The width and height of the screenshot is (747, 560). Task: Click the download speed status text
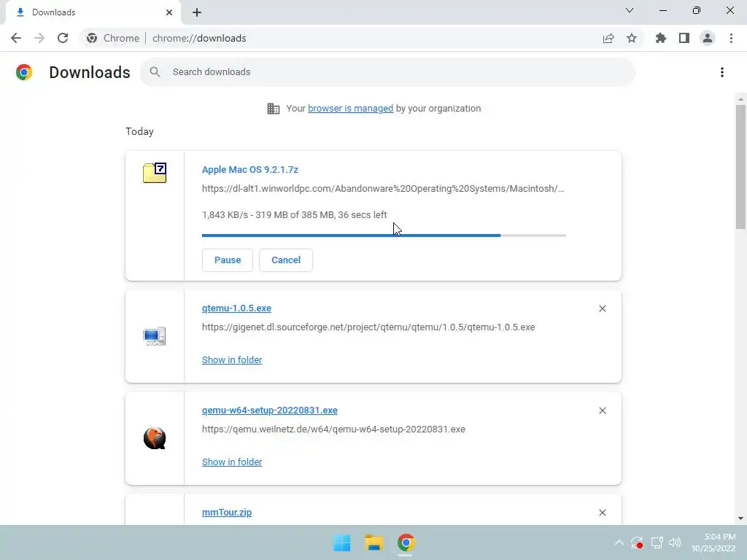[295, 215]
